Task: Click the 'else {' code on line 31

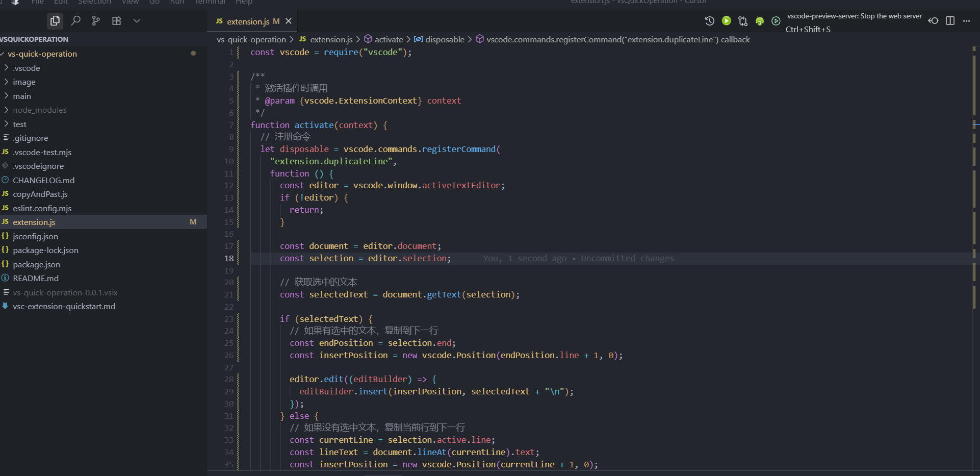Action: 304,416
